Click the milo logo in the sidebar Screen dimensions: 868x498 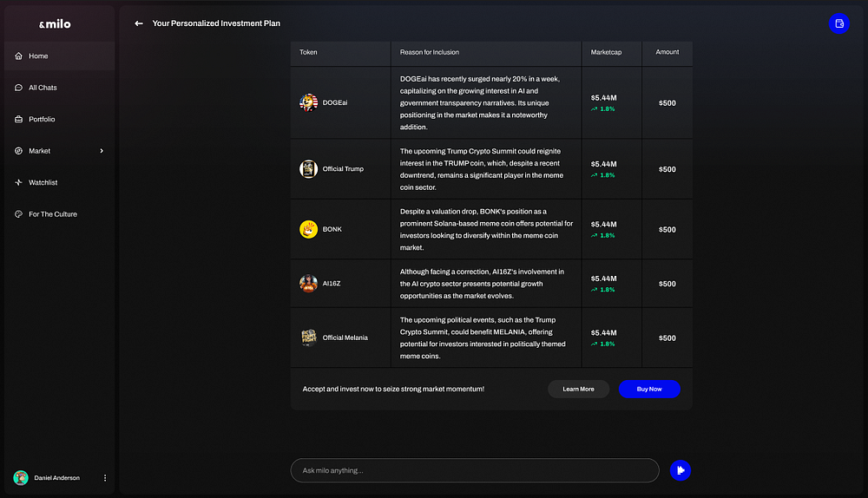click(x=56, y=24)
